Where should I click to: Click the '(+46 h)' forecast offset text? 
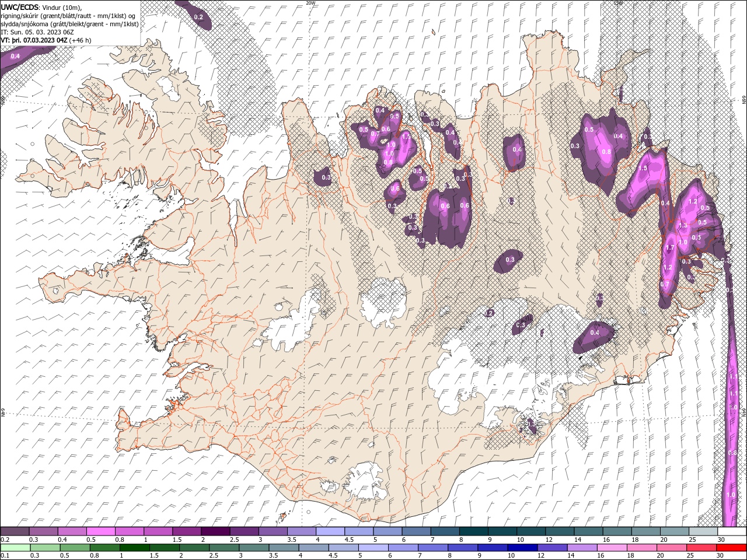(80, 40)
